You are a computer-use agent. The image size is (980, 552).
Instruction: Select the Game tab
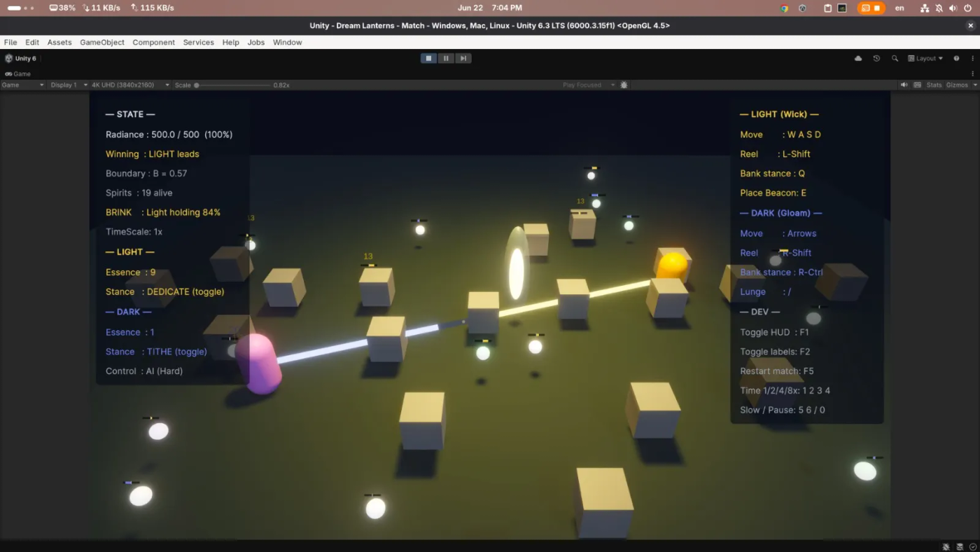17,74
